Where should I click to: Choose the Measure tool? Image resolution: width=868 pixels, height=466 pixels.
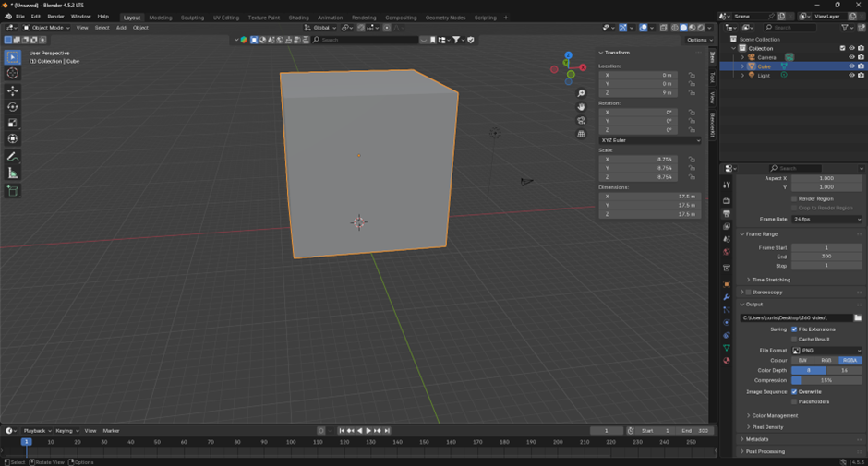point(12,173)
